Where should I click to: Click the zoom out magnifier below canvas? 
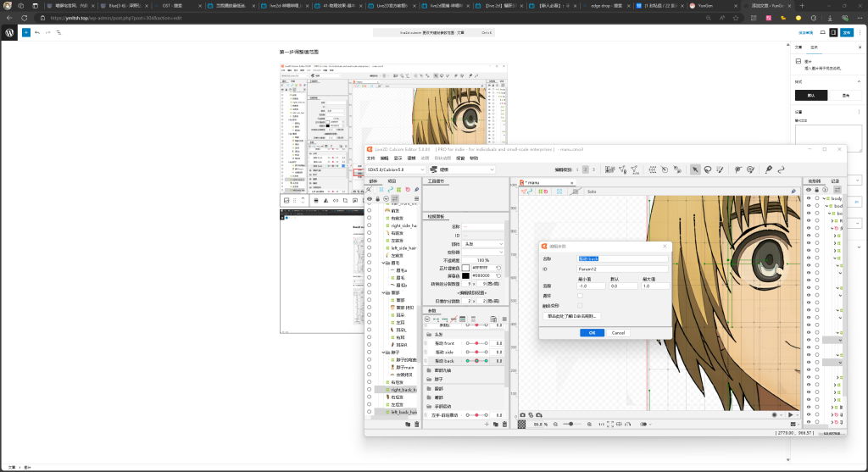pos(555,425)
